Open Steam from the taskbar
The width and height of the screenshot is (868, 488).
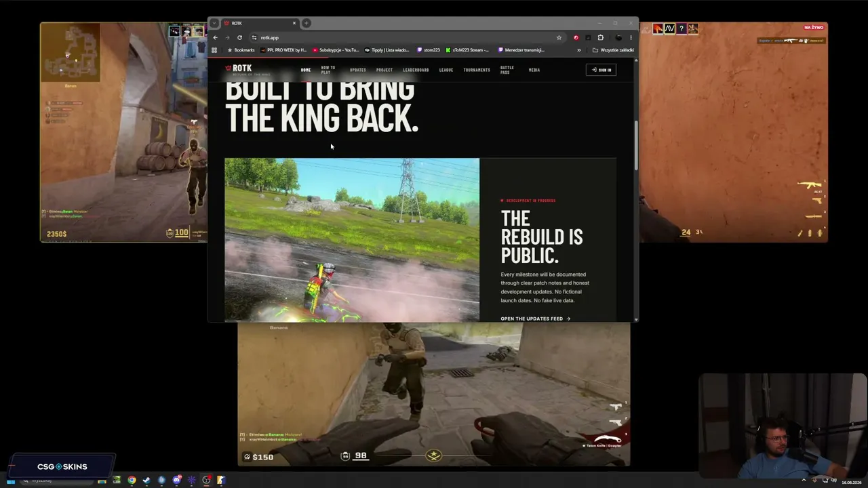pyautogui.click(x=146, y=481)
